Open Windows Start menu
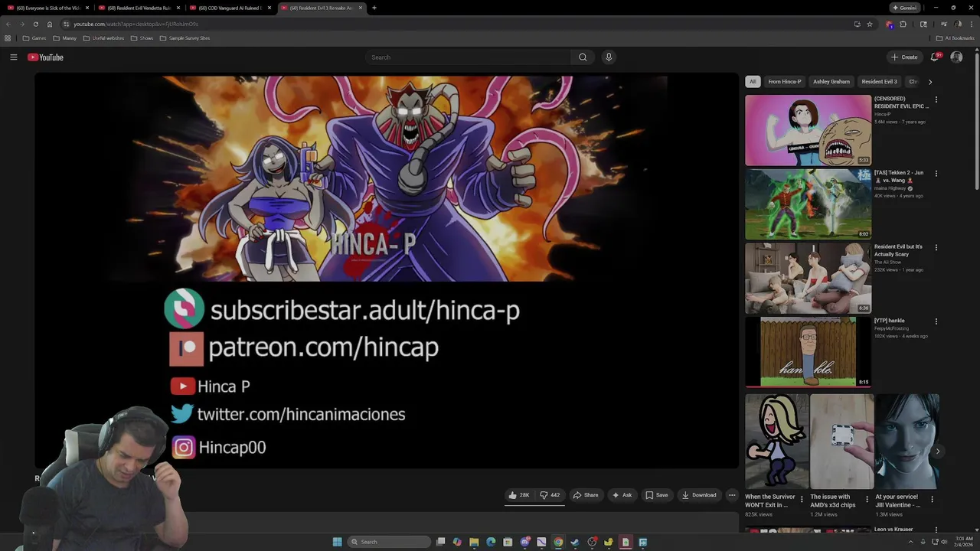This screenshot has width=980, height=551. click(x=337, y=542)
